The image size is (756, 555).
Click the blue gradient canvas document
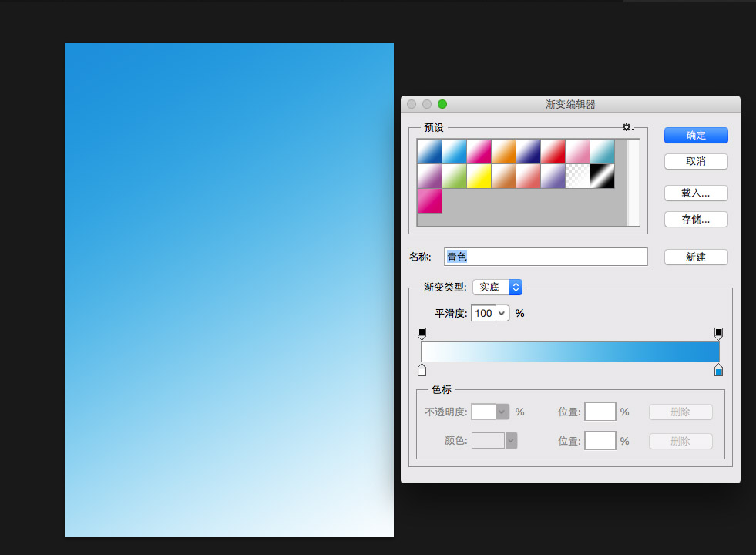(x=229, y=289)
